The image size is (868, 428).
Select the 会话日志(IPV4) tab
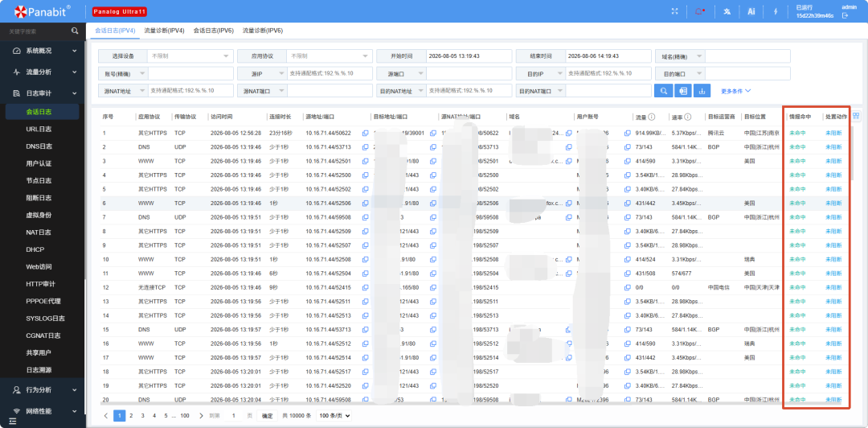point(115,31)
